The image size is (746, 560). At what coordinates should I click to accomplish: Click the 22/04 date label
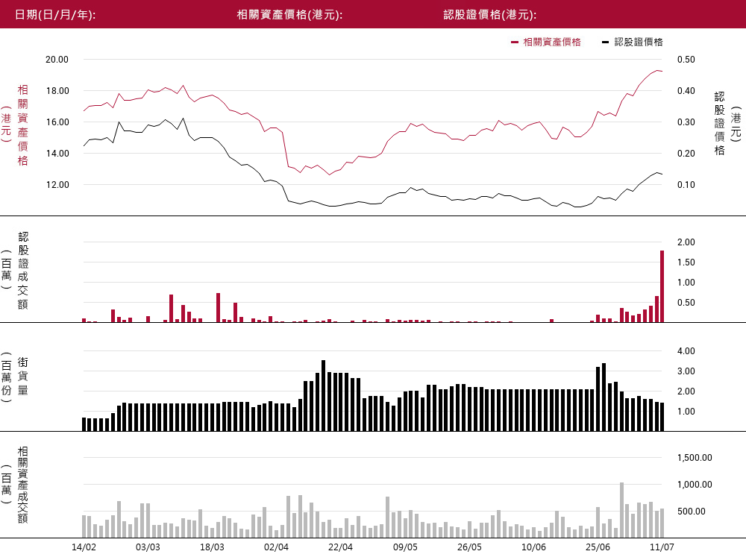pyautogui.click(x=341, y=547)
